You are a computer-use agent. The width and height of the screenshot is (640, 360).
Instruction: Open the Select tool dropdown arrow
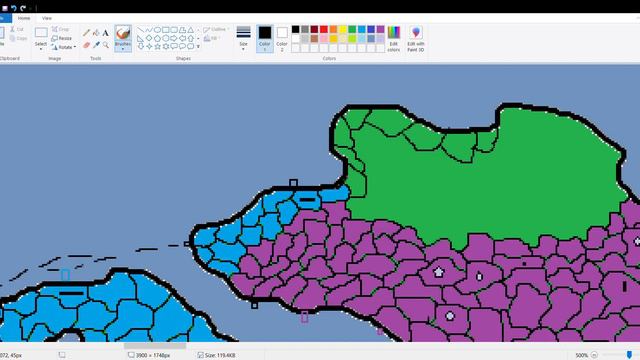(41, 49)
